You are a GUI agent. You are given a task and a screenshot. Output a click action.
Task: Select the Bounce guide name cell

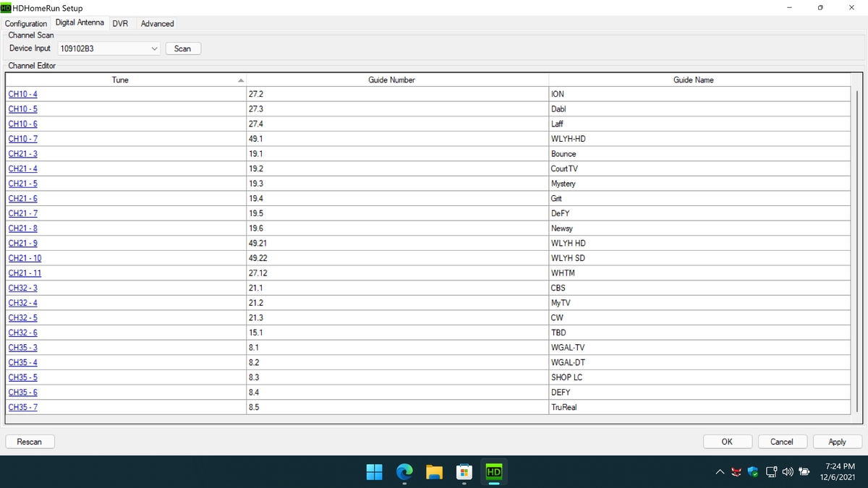point(699,154)
